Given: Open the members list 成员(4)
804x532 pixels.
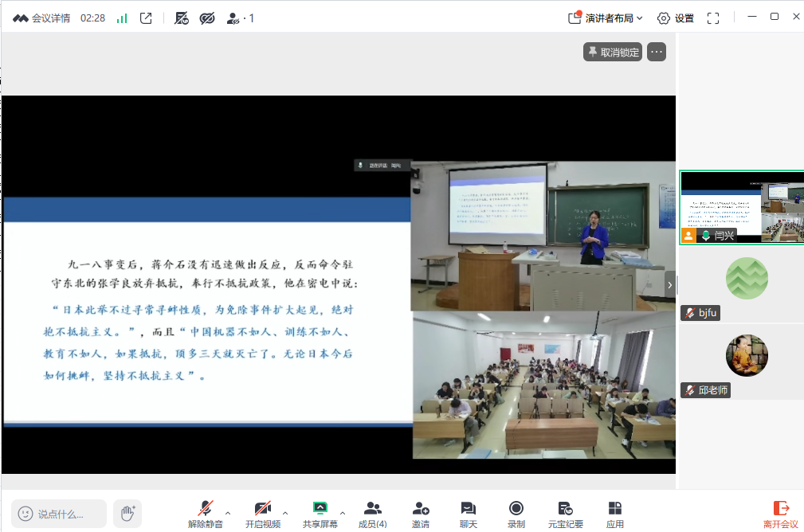Looking at the screenshot, I should 372,514.
